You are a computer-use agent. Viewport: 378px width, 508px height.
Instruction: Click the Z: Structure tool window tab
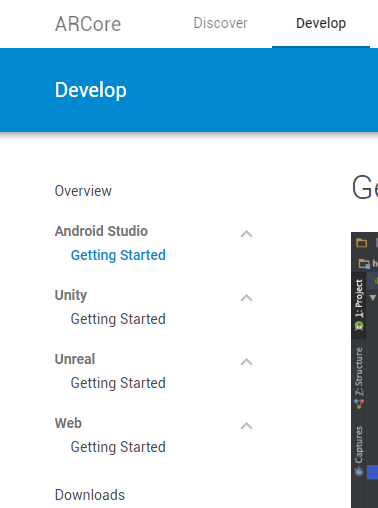click(359, 378)
